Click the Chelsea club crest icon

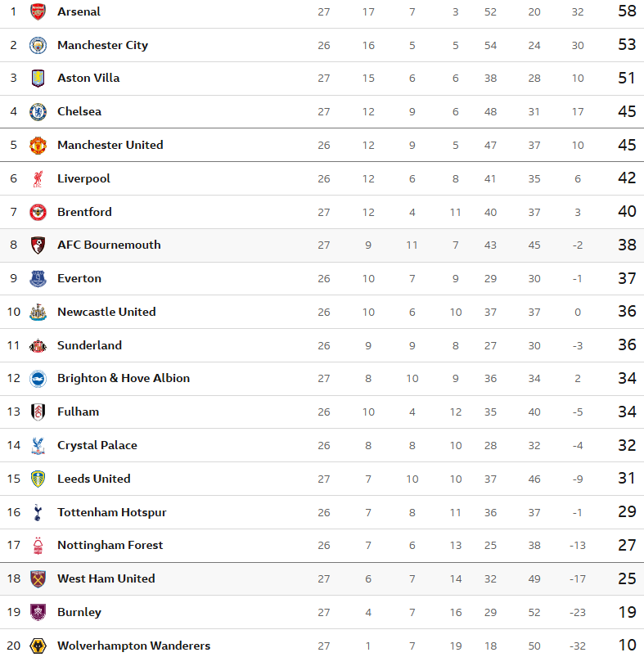[x=38, y=112]
